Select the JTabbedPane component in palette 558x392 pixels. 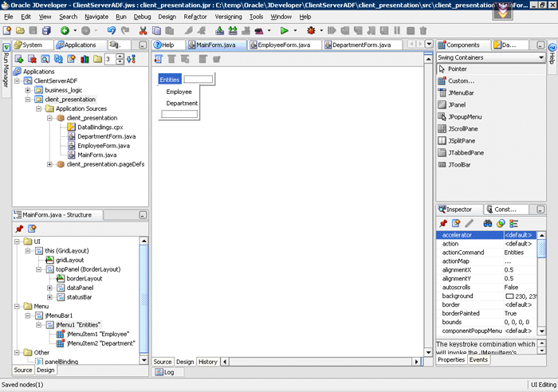click(466, 152)
